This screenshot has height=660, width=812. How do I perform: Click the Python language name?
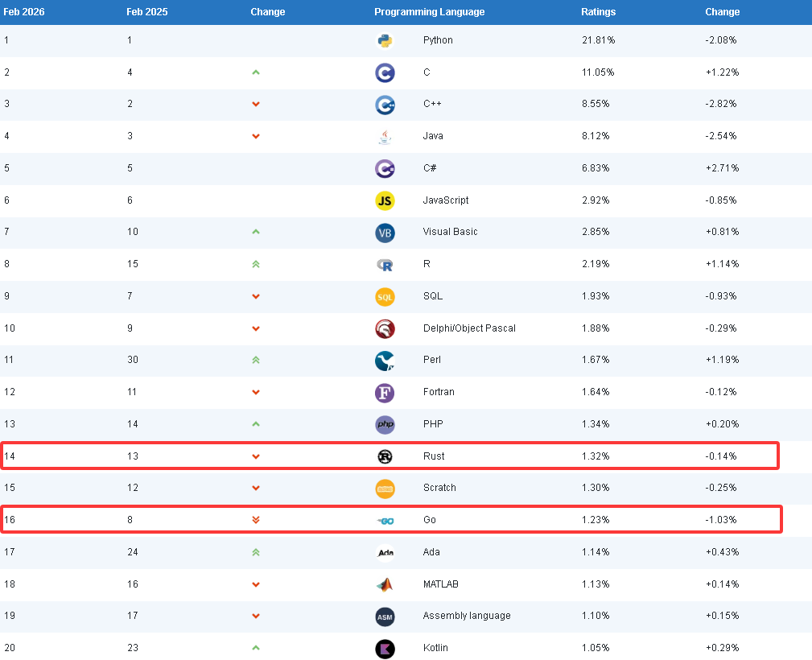[438, 40]
